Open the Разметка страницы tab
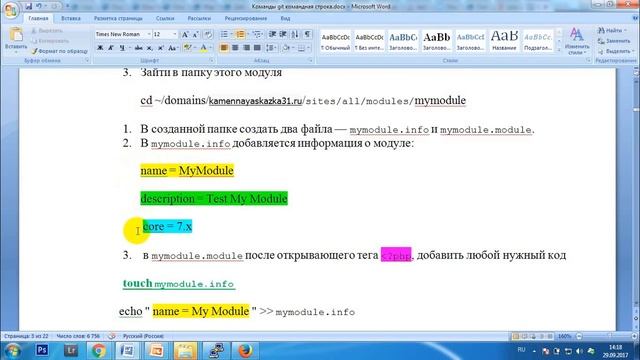 point(118,18)
